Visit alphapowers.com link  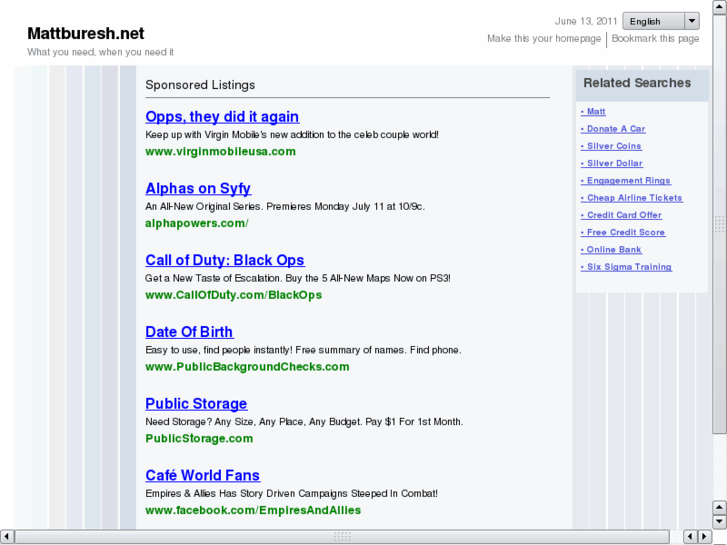(x=197, y=223)
